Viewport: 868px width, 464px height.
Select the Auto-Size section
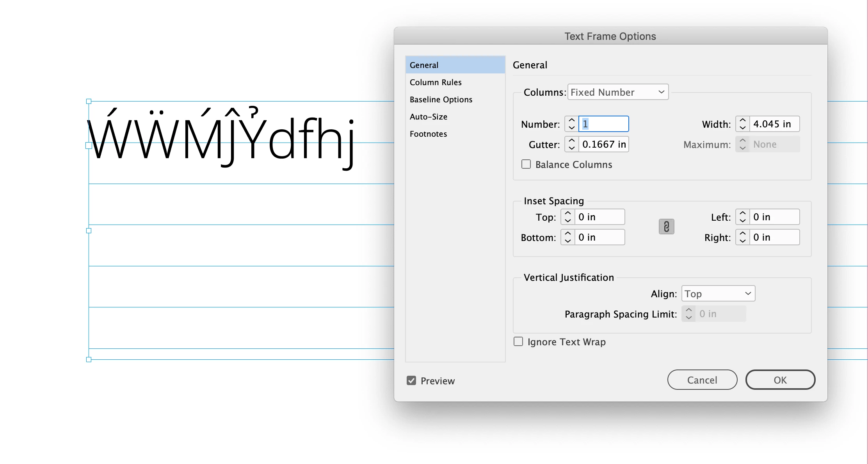429,117
